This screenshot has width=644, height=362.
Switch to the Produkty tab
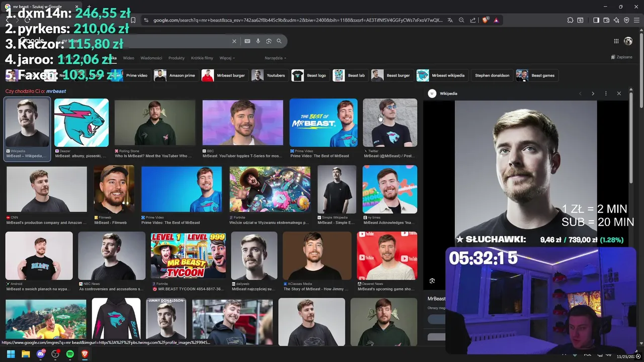click(x=177, y=58)
